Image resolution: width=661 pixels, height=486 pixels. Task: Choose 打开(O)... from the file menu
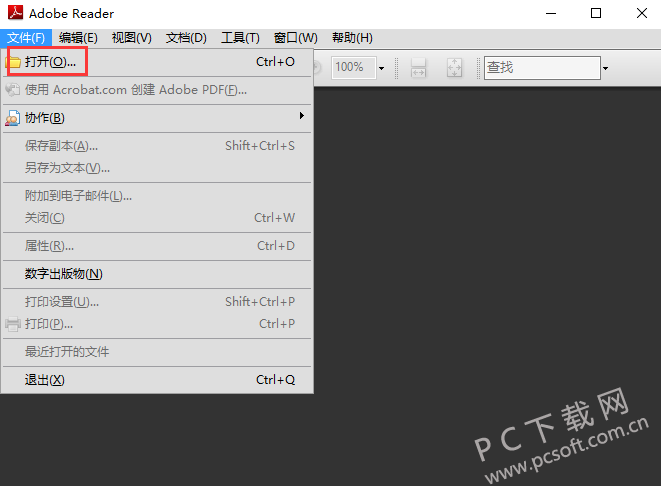(x=157, y=62)
